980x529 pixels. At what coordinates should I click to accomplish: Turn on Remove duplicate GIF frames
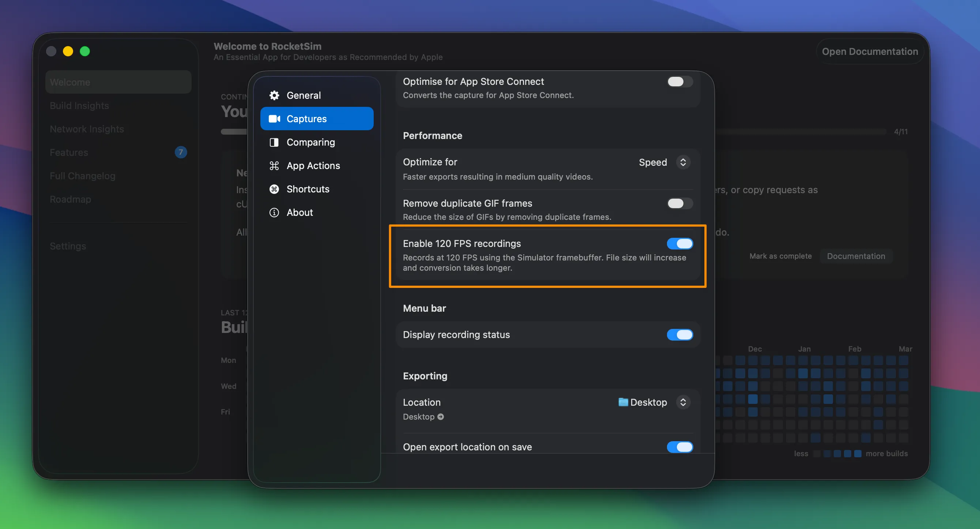click(x=679, y=203)
